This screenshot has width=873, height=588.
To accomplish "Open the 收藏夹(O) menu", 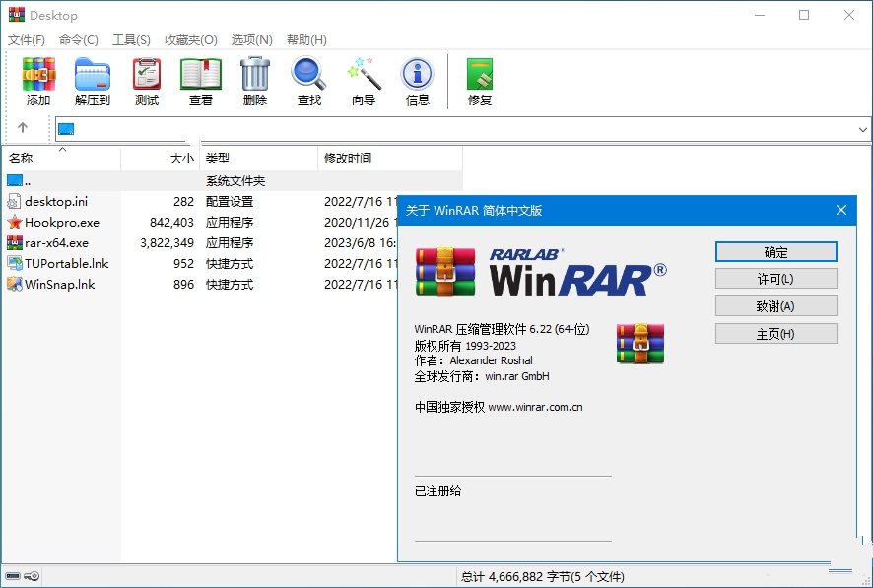I will click(x=191, y=40).
